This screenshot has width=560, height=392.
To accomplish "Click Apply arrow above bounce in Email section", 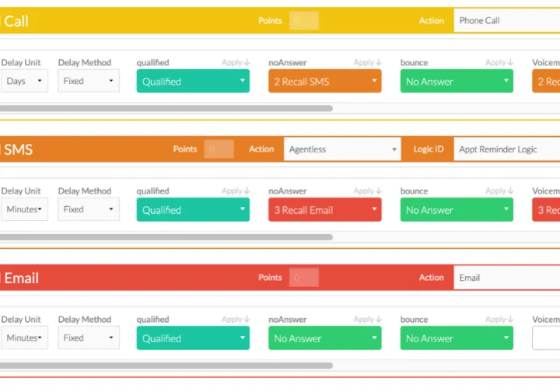I will point(499,319).
